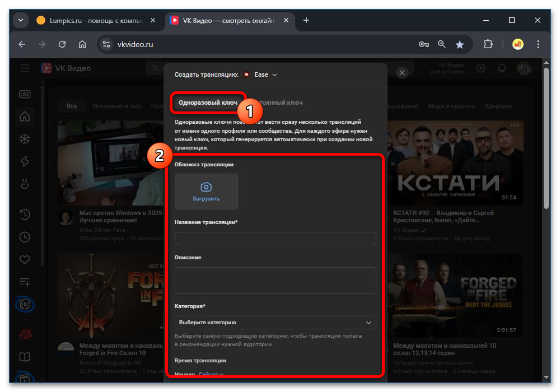Open the search field in VK header
This screenshot has width=560, height=392.
click(x=156, y=68)
